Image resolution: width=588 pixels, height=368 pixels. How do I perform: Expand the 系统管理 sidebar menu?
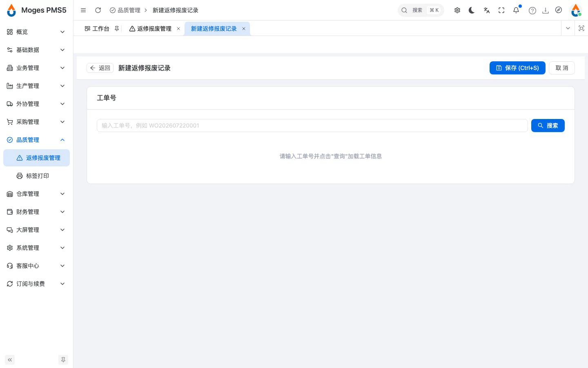click(x=36, y=248)
